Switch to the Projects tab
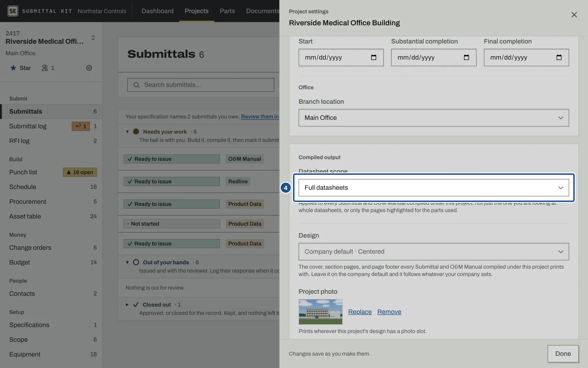The height and width of the screenshot is (368, 588). click(x=197, y=11)
